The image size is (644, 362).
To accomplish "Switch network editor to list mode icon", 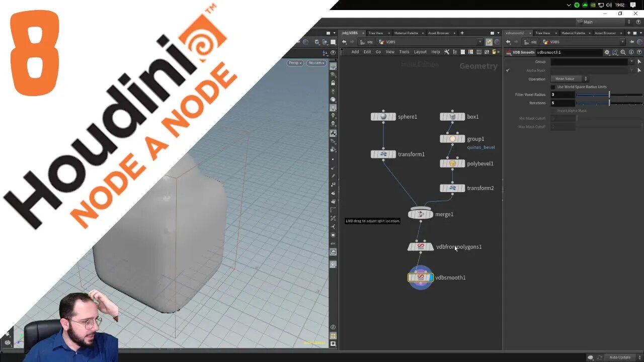I will coord(463,52).
